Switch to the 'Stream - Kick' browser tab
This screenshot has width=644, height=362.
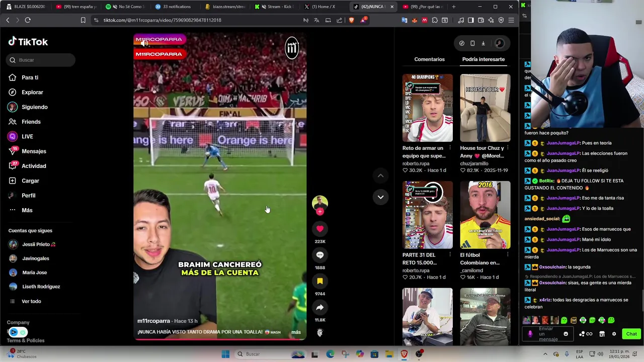click(275, 7)
